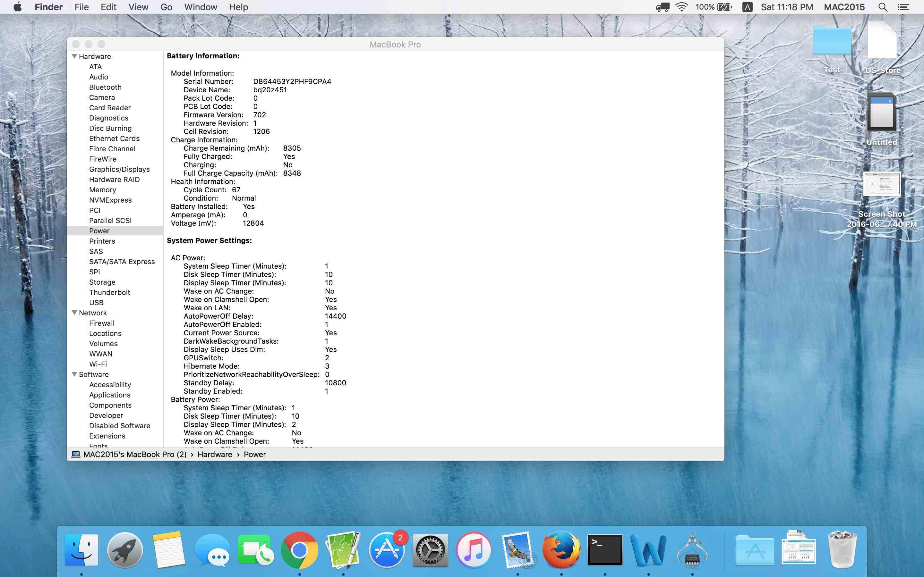Click the Wi-Fi status menu icon
924x577 pixels.
[681, 7]
